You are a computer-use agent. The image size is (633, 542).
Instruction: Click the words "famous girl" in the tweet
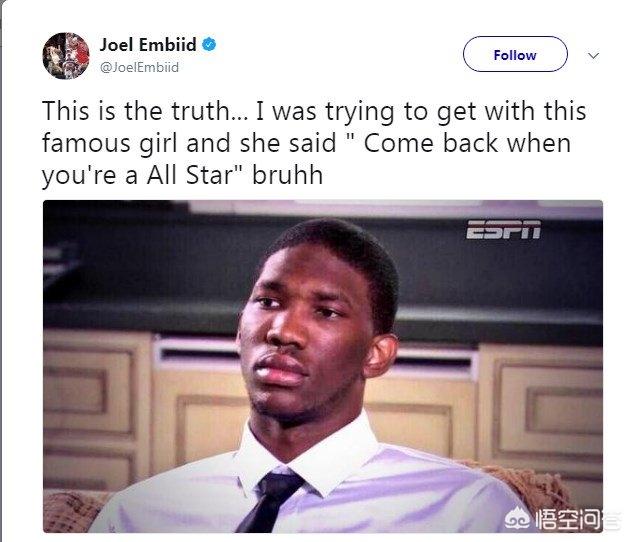pyautogui.click(x=110, y=144)
